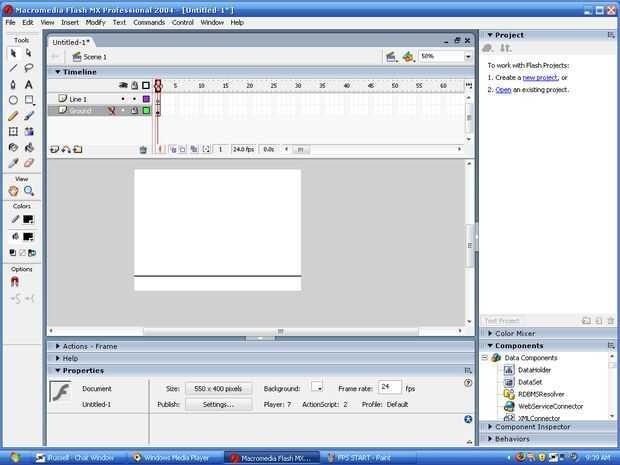This screenshot has height=465, width=620.
Task: Expand the Component Inspector panel
Action: (490, 427)
